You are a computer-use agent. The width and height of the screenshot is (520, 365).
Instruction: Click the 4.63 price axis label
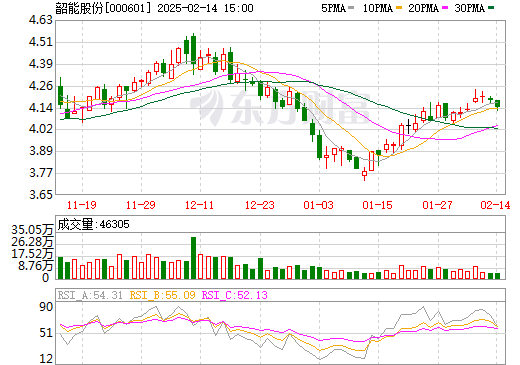pyautogui.click(x=41, y=20)
